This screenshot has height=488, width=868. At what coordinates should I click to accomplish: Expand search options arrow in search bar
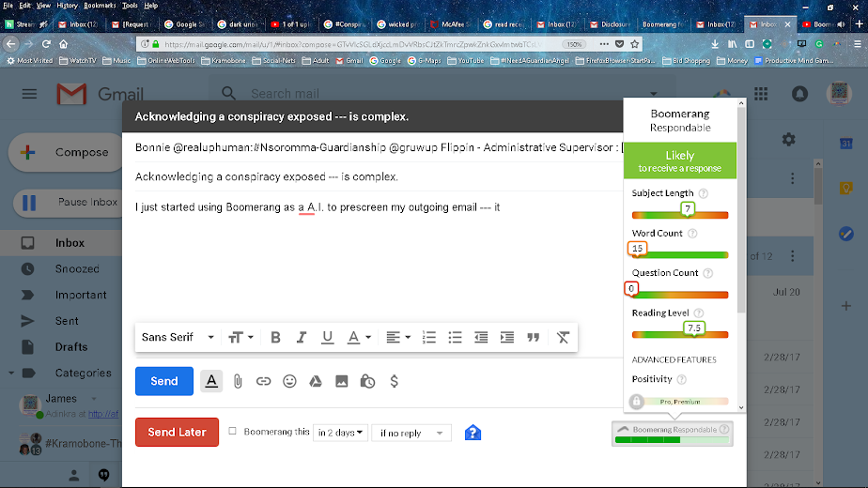pyautogui.click(x=654, y=94)
